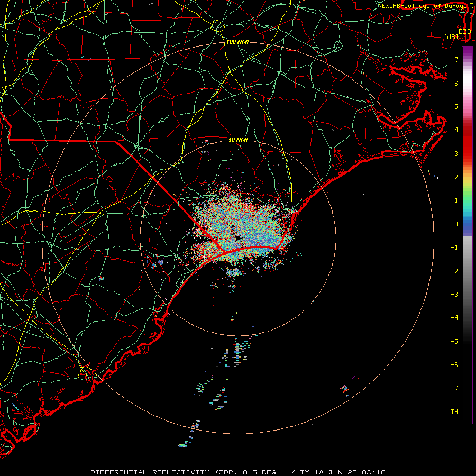Click the scale value -3 on legend
This screenshot has height=476, width=476.
[454, 294]
